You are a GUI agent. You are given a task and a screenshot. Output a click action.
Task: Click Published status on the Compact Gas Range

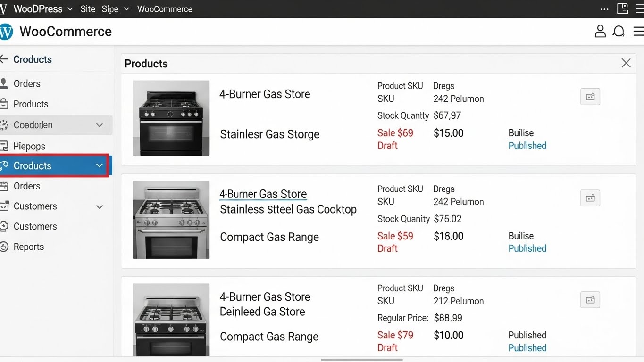tap(527, 248)
